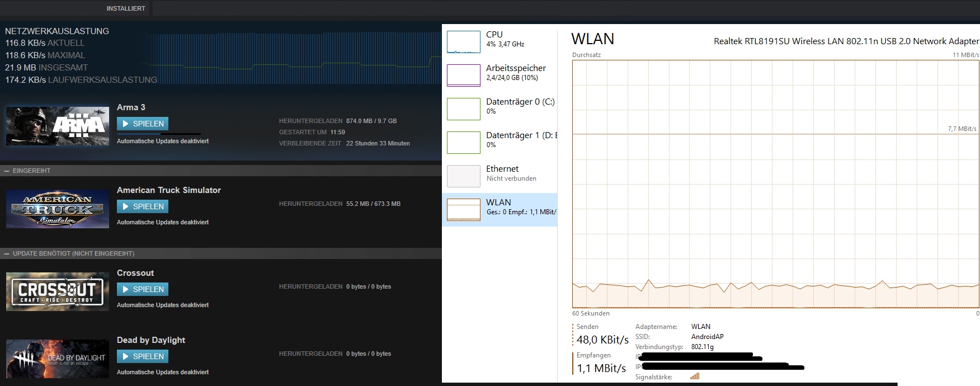Open Dead by Daylight game thumbnail
This screenshot has height=386, width=980.
click(x=58, y=359)
